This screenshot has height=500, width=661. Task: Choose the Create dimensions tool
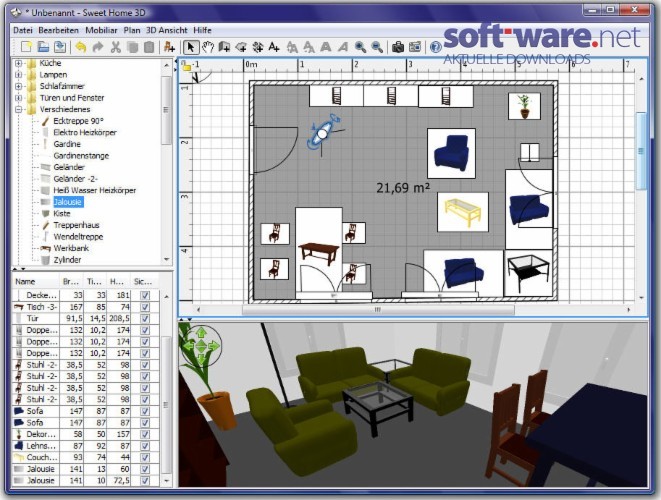[258, 47]
